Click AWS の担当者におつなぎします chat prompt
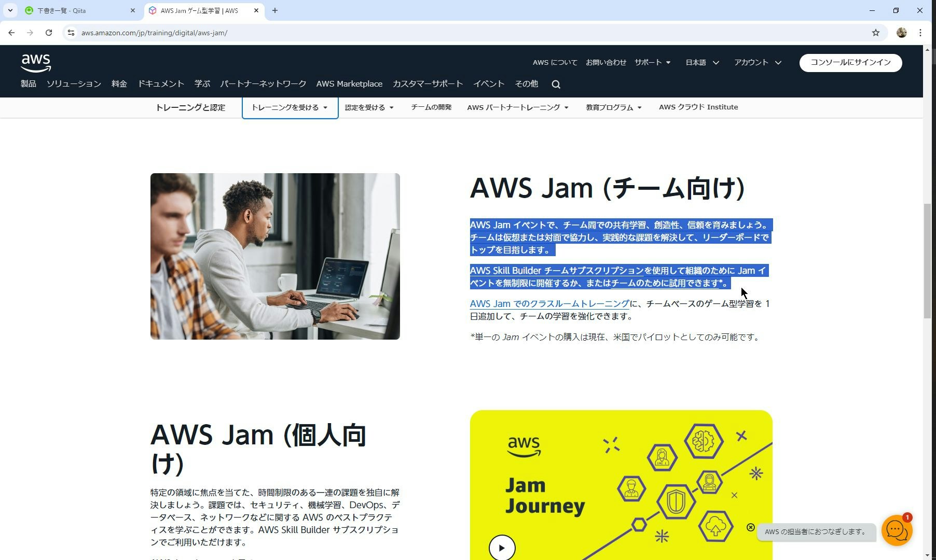936x560 pixels. click(x=815, y=532)
